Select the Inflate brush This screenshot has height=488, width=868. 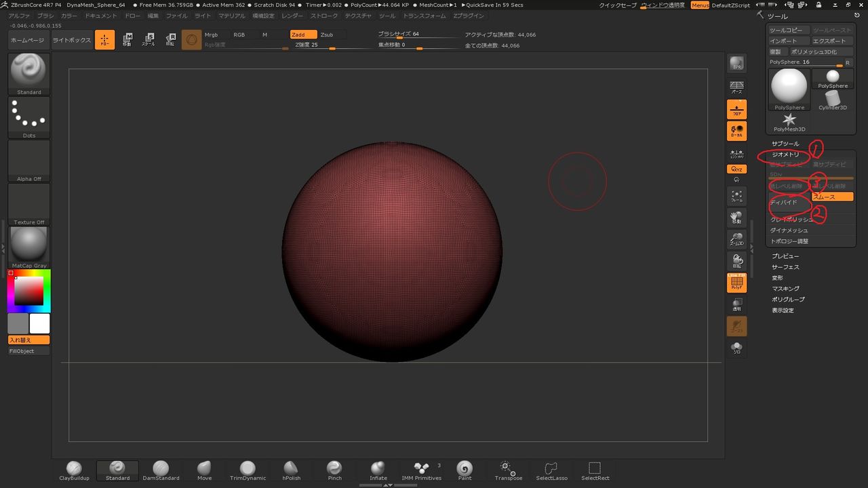378,470
